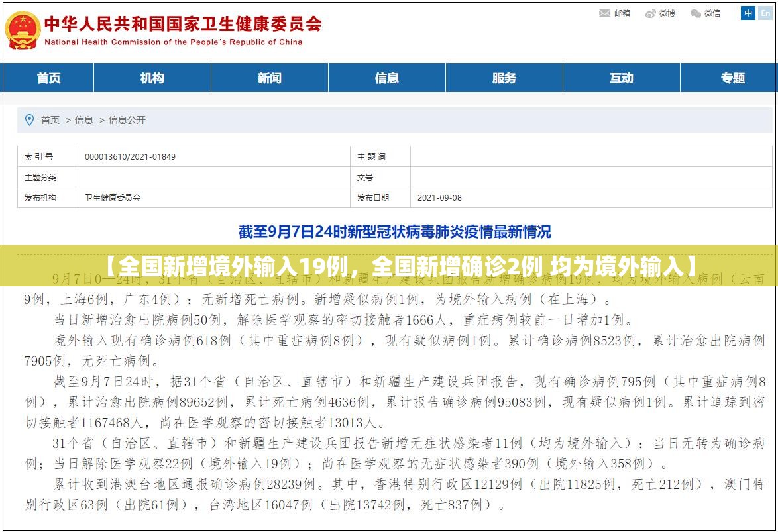Image resolution: width=778 pixels, height=532 pixels.
Task: Click the national emblem logo
Action: [x=23, y=30]
